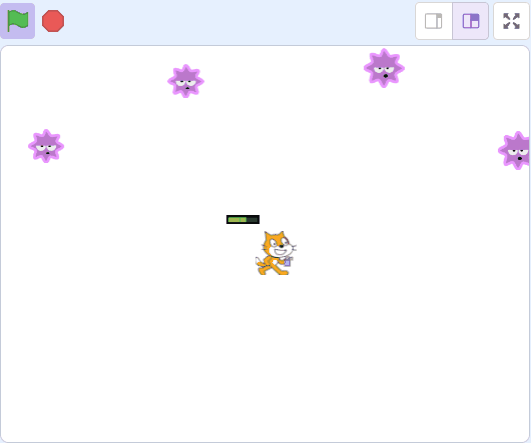Switch to small stage layout
Viewport: 531px width, 443px height.
point(434,21)
